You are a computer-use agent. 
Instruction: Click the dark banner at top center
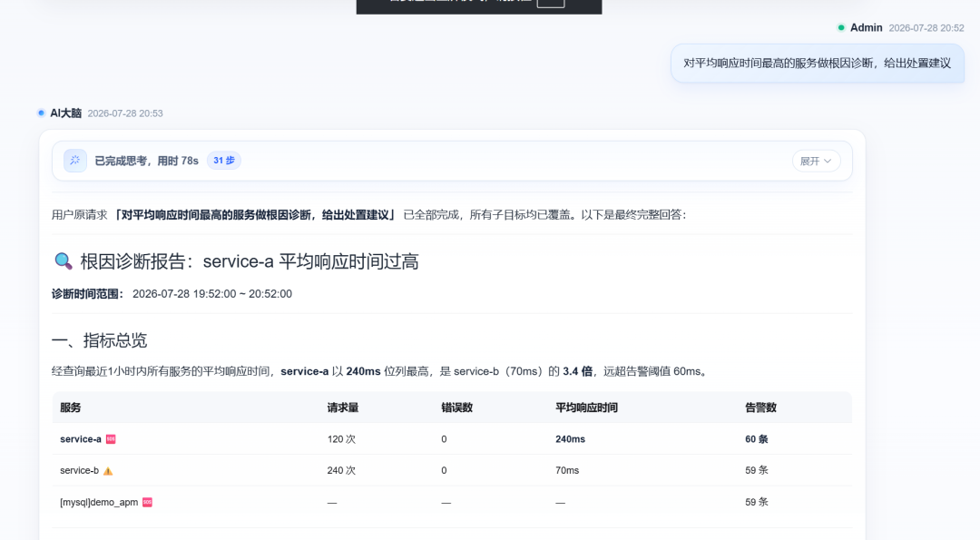[479, 6]
